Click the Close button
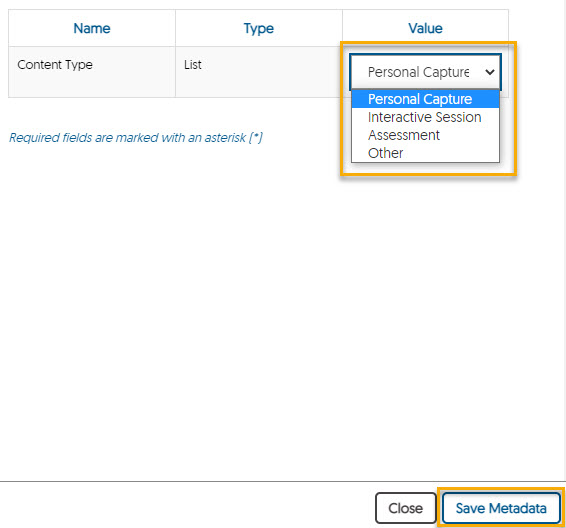Viewport: 566px width, 528px height. [405, 508]
